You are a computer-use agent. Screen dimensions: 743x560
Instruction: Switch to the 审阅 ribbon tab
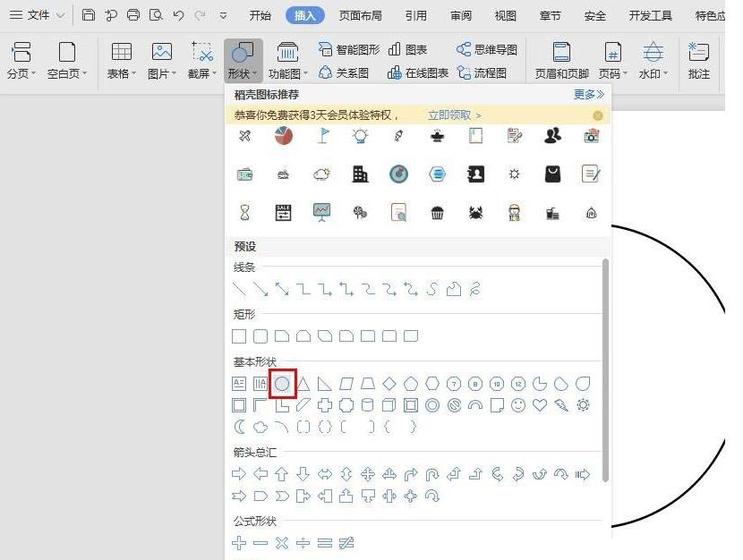point(460,14)
